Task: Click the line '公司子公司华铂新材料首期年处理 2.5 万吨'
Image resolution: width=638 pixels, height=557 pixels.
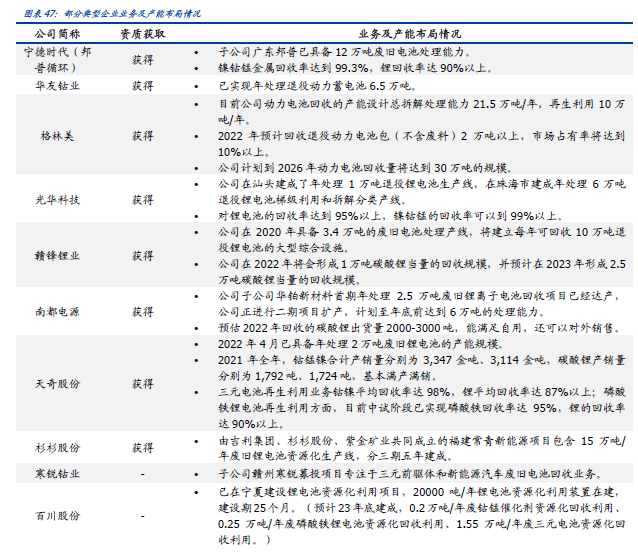Action: (419, 296)
